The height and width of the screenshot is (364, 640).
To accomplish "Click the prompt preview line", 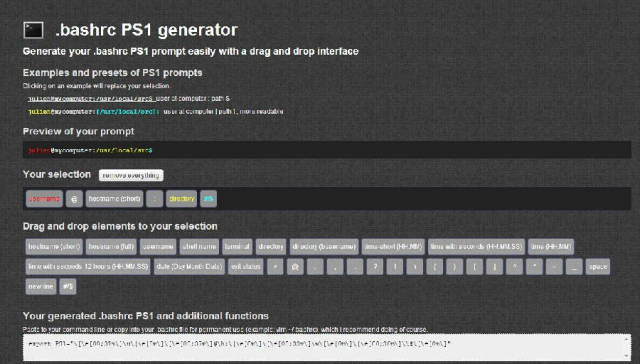I will pyautogui.click(x=327, y=150).
